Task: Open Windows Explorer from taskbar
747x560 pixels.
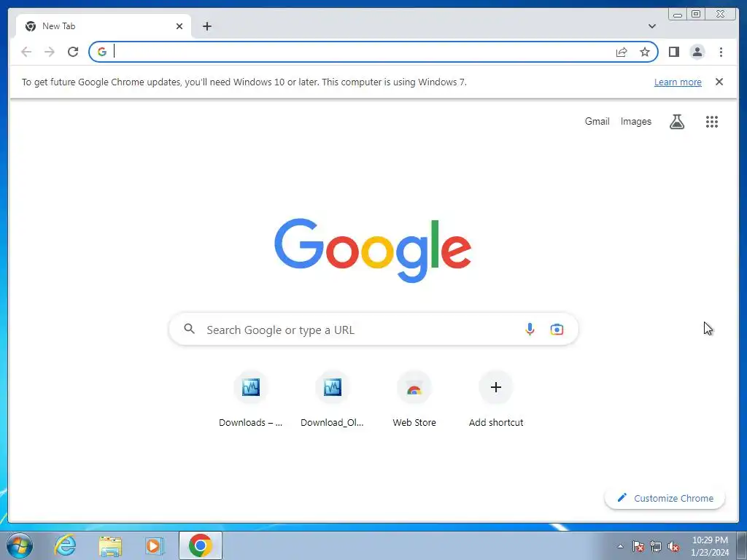Action: 110,545
